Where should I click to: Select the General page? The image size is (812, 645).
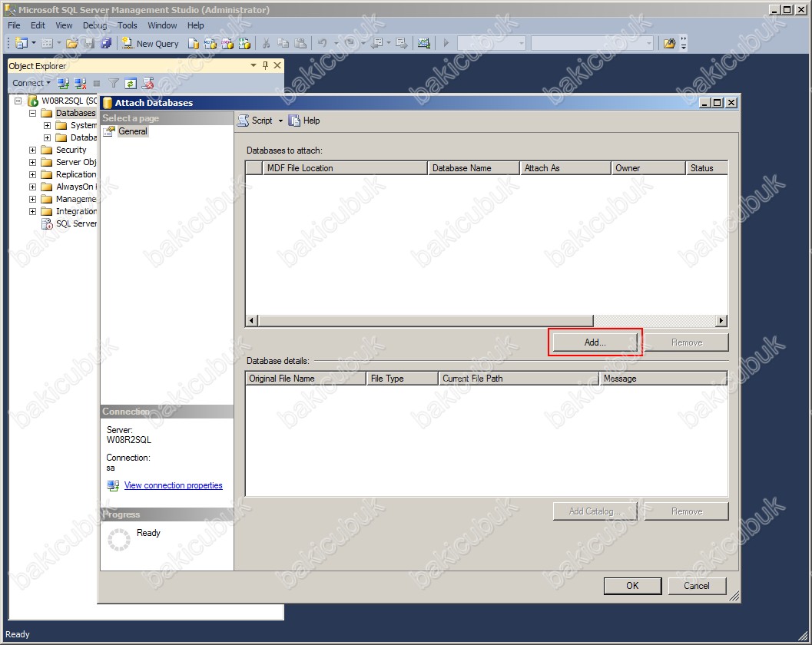pyautogui.click(x=133, y=131)
